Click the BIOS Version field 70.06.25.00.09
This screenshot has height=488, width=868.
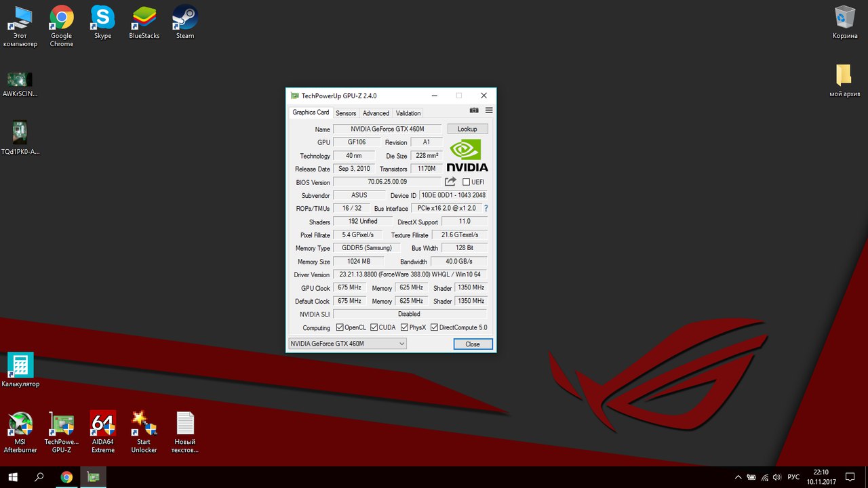[x=387, y=182]
